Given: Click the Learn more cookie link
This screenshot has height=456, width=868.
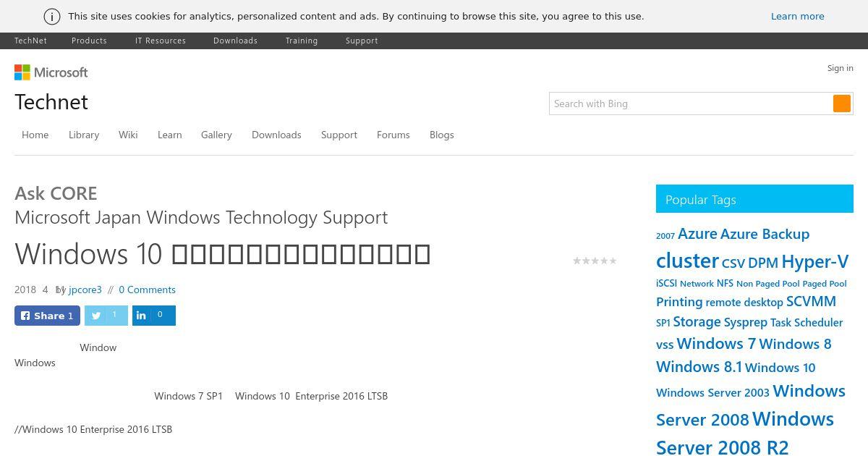Looking at the screenshot, I should pyautogui.click(x=798, y=16).
